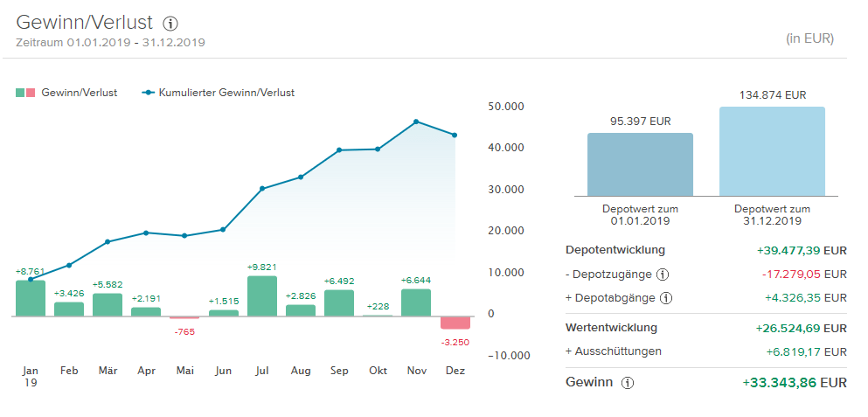Select the July bar showing +9.821
Image resolution: width=868 pixels, height=417 pixels.
pyautogui.click(x=262, y=296)
